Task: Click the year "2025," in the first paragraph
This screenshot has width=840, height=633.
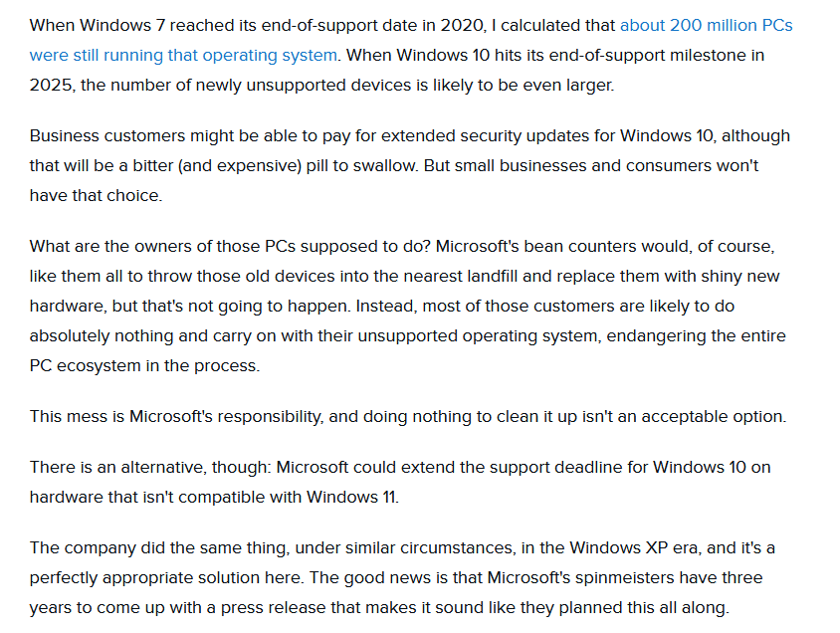Action: point(52,85)
